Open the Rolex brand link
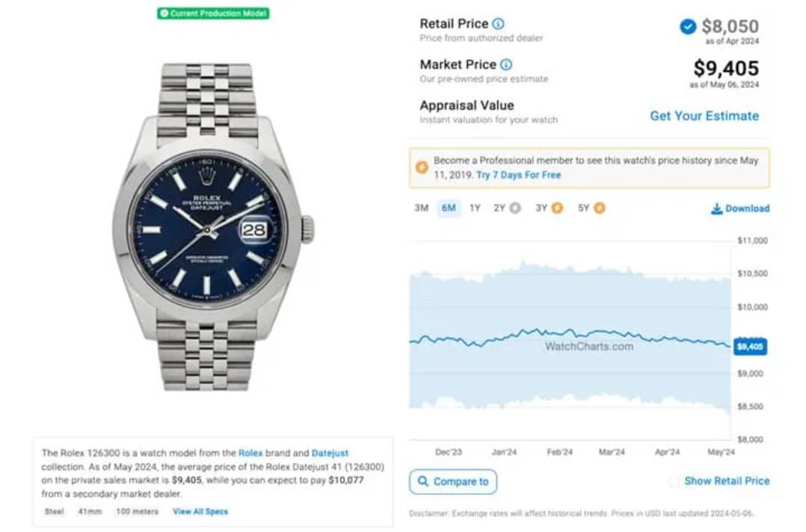 click(x=250, y=454)
